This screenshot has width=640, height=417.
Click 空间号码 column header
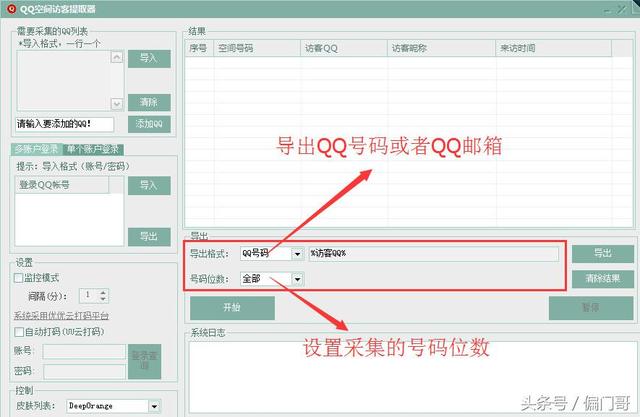tap(257, 48)
